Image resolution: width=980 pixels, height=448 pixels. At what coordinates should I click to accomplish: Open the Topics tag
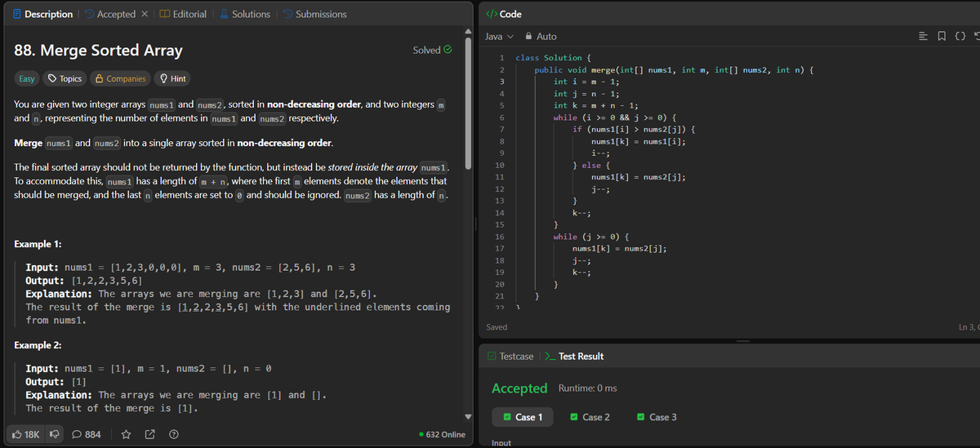65,78
